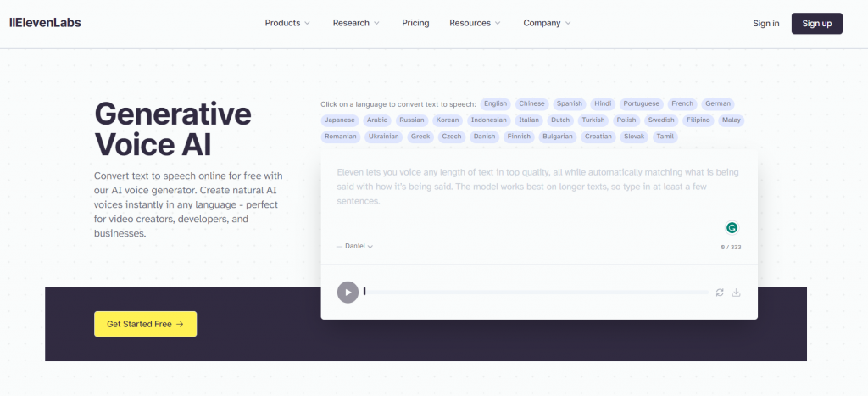Choose the Indonesian language chip
The height and width of the screenshot is (396, 868).
pos(489,120)
